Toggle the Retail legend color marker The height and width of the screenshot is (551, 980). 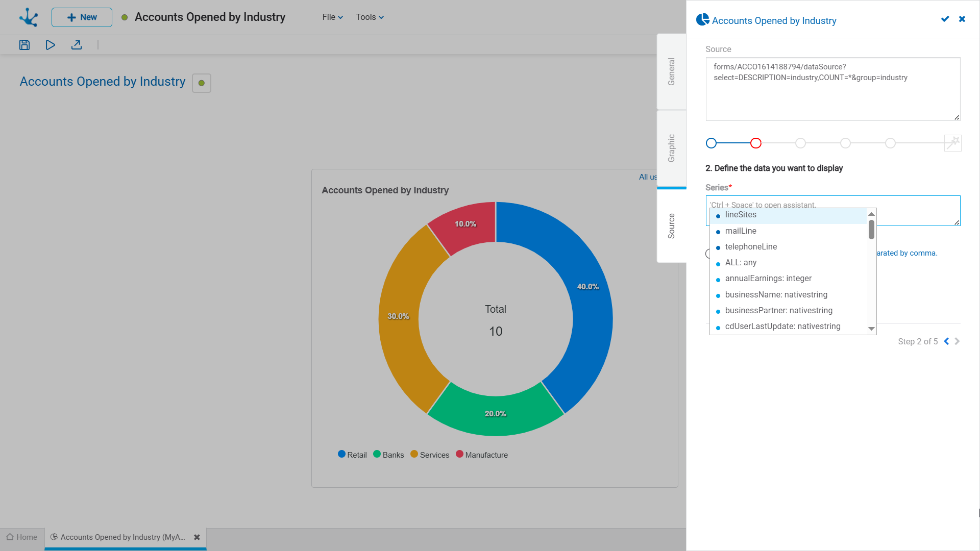coord(341,454)
